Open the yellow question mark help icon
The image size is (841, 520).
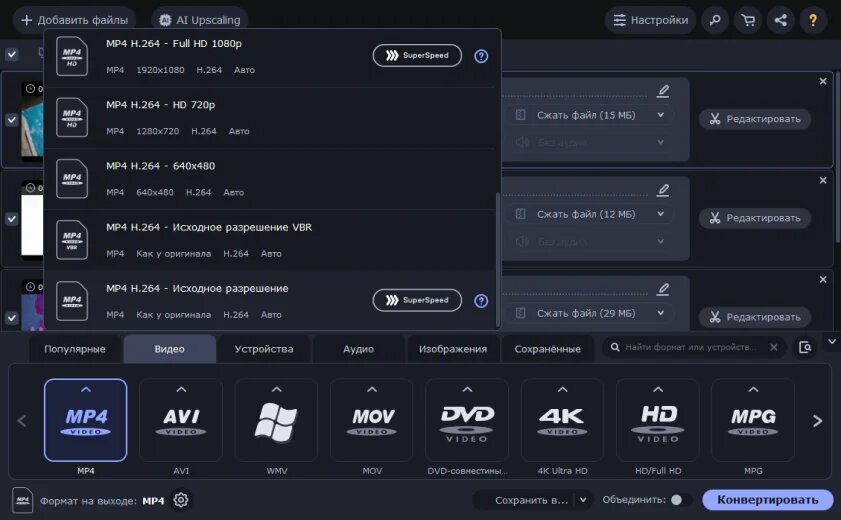coord(813,20)
